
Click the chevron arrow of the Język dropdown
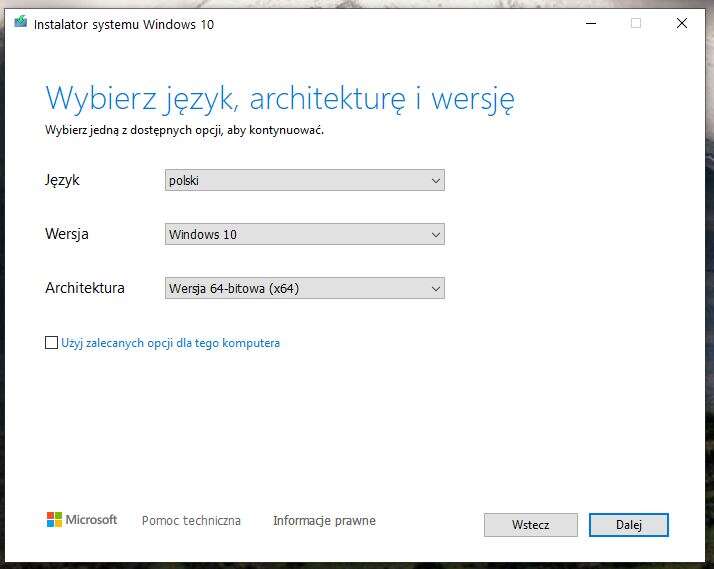pyautogui.click(x=435, y=181)
